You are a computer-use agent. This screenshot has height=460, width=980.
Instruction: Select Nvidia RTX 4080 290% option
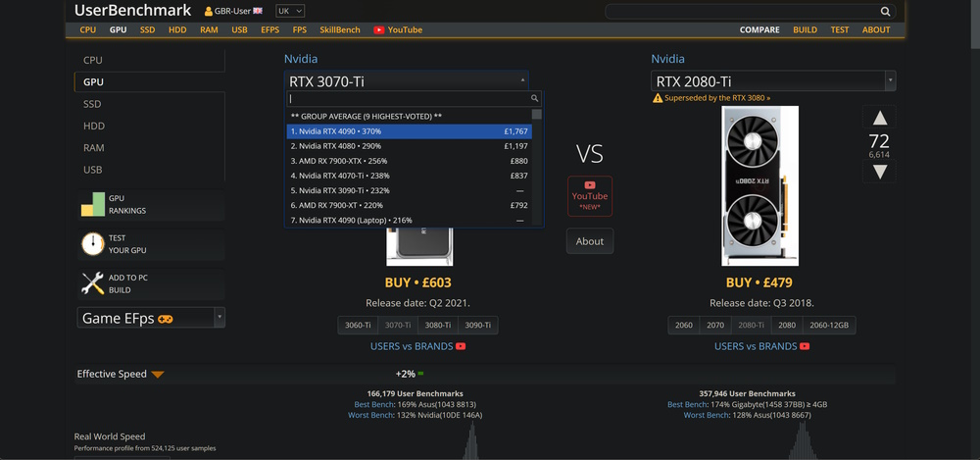tap(410, 146)
